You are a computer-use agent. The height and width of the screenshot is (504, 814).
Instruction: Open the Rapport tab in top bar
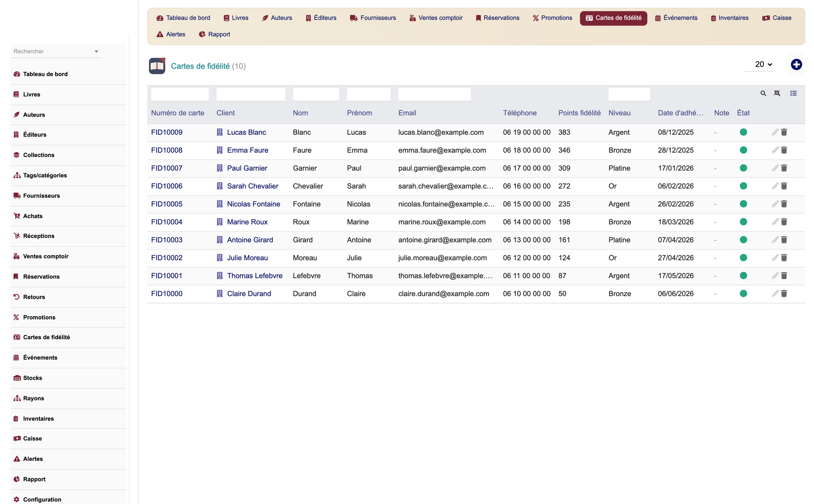[x=214, y=34]
